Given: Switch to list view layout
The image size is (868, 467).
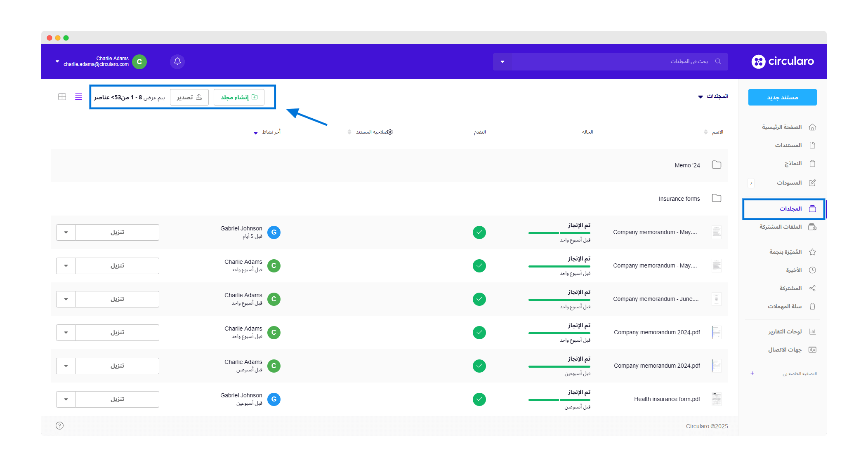Looking at the screenshot, I should 78,97.
